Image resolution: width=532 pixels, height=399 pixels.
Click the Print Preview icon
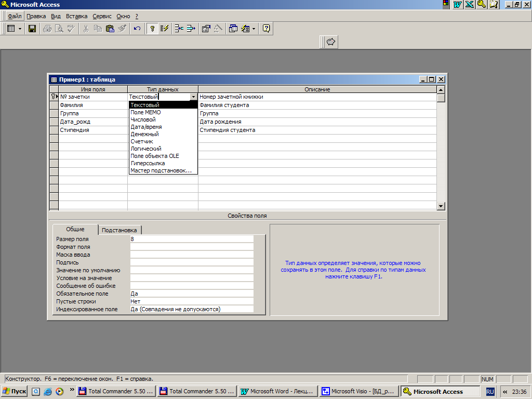[x=59, y=29]
